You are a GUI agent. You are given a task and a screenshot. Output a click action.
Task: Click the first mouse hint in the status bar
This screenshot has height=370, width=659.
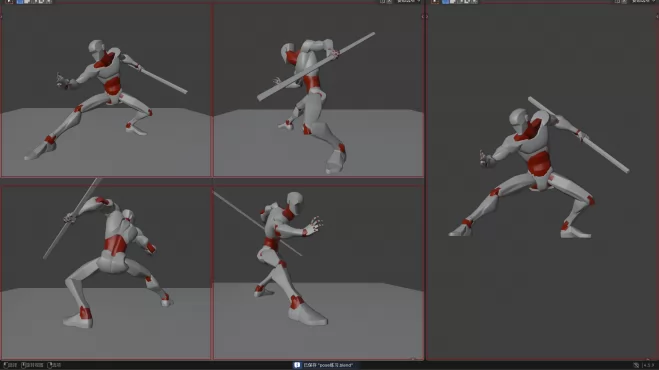coord(10,365)
